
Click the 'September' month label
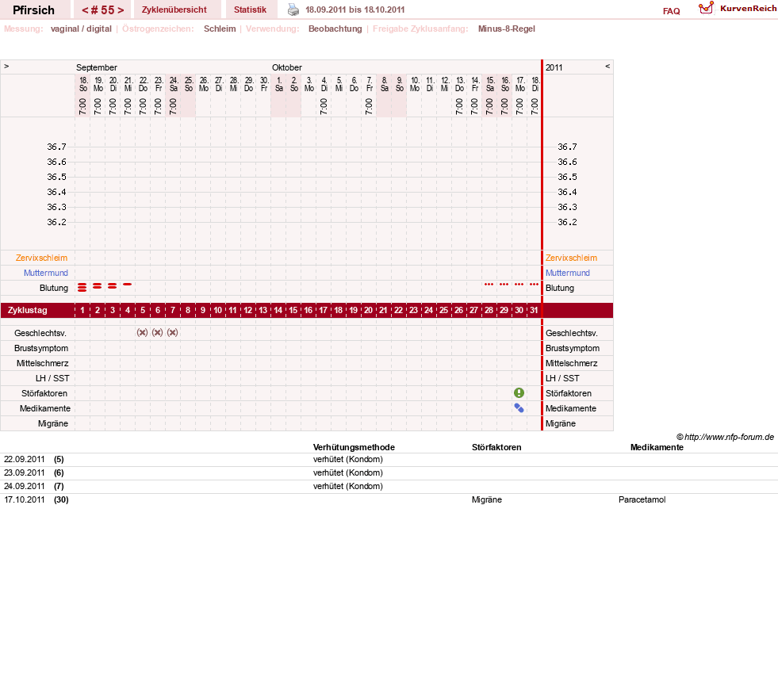(96, 67)
